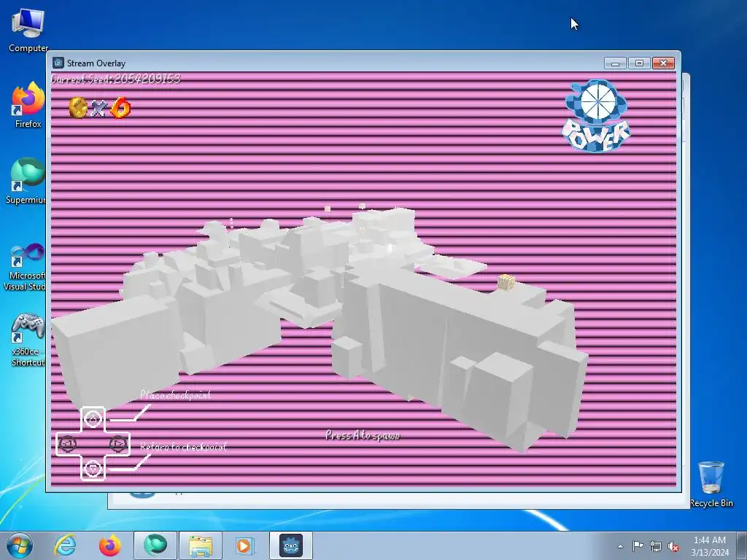The height and width of the screenshot is (560, 747).
Task: Click the Show desktop strip at the end of the taskbar
Action: 742,545
